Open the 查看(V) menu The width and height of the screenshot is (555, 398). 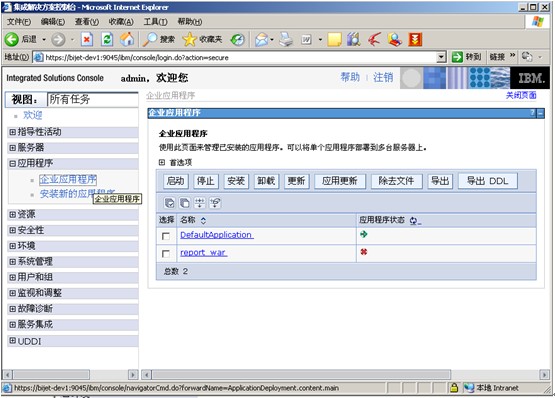coord(87,22)
